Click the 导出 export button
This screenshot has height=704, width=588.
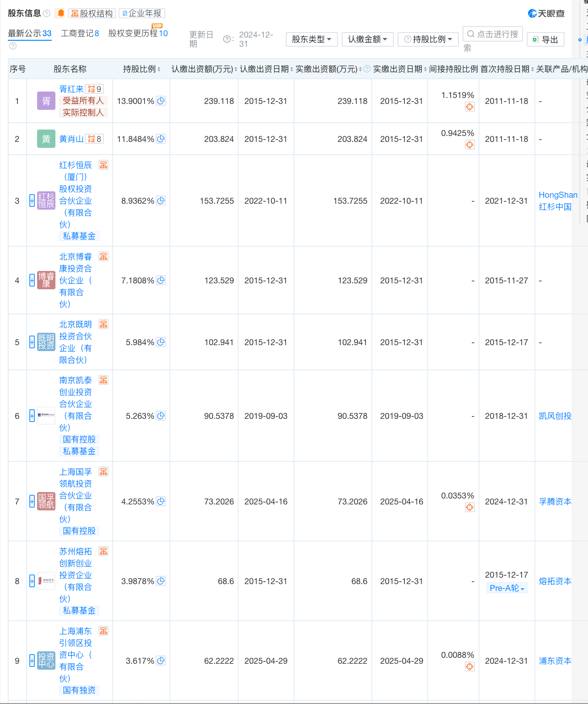[x=545, y=40]
